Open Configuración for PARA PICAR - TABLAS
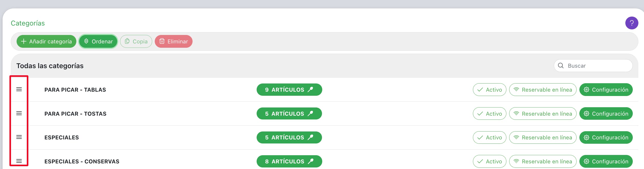 point(606,90)
